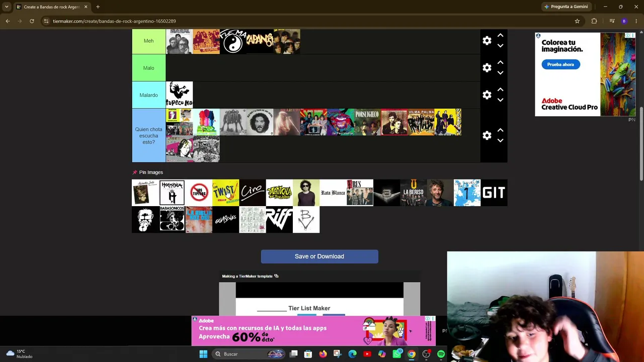Image resolution: width=644 pixels, height=362 pixels.
Task: Click the Adobe 60% discount banner ad
Action: 313,331
